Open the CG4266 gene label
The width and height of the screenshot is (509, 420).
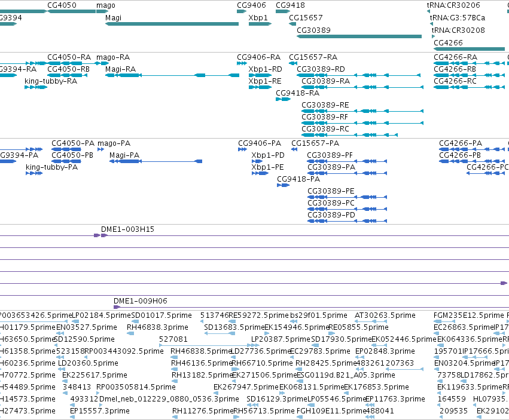(449, 43)
